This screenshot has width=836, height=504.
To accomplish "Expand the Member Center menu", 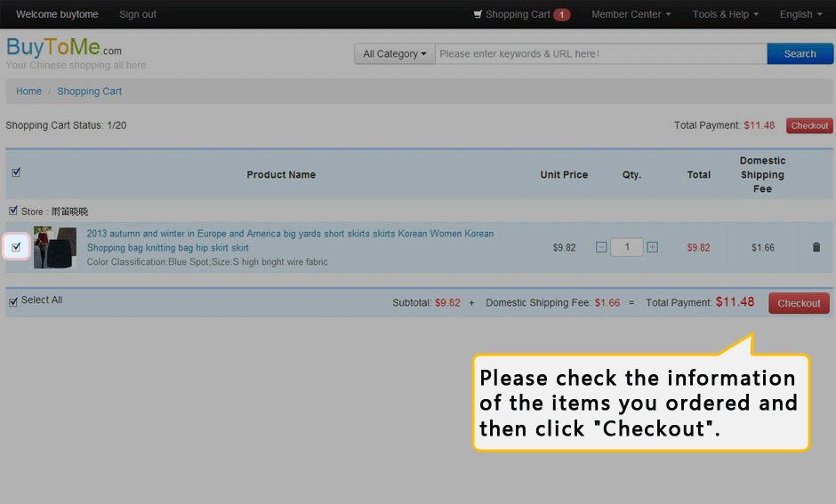I will [631, 14].
